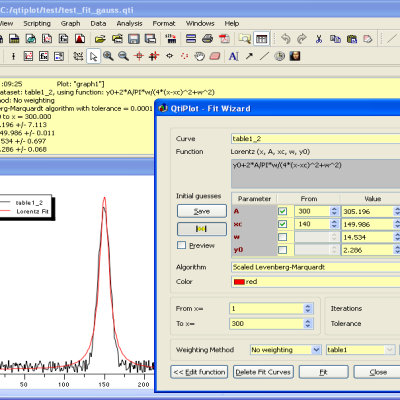400x400 pixels.
Task: Add time stamp clock icon
Action: click(280, 56)
